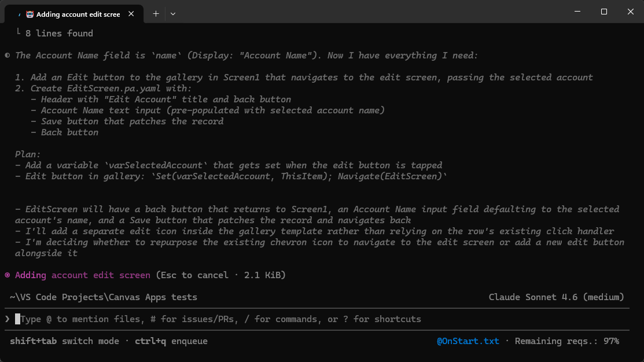Click the Claude Sonnet 4.6 (medium) model label

coord(556,297)
